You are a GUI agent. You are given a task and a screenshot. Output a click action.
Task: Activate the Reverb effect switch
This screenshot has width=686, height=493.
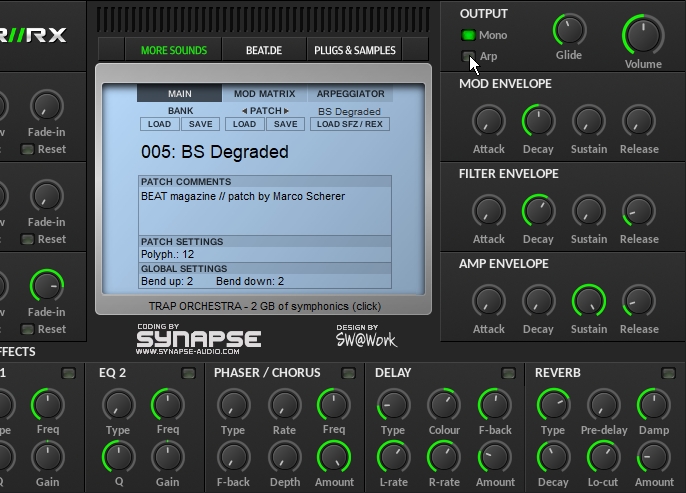pyautogui.click(x=668, y=373)
